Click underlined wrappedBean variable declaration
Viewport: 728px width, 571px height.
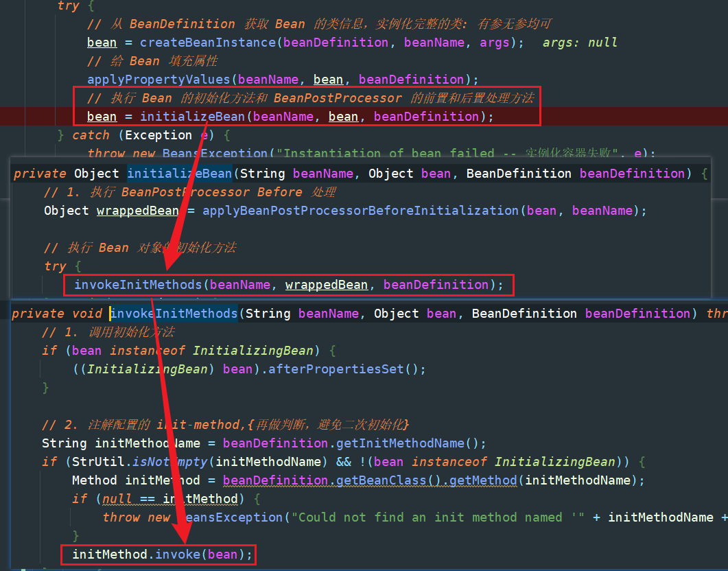click(137, 211)
